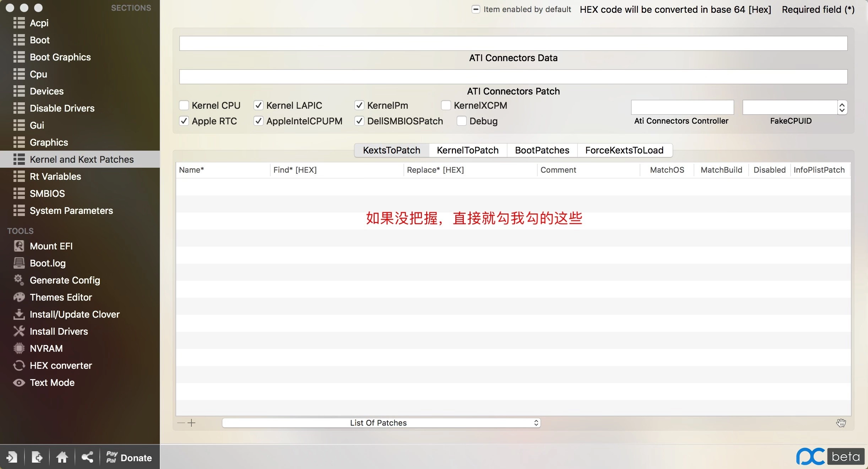Click the export configuration icon in bottom bar
This screenshot has width=868, height=469.
tap(37, 457)
